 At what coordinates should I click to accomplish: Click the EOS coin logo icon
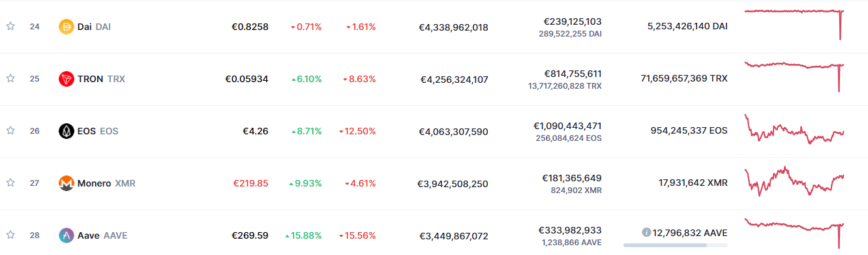(x=67, y=131)
